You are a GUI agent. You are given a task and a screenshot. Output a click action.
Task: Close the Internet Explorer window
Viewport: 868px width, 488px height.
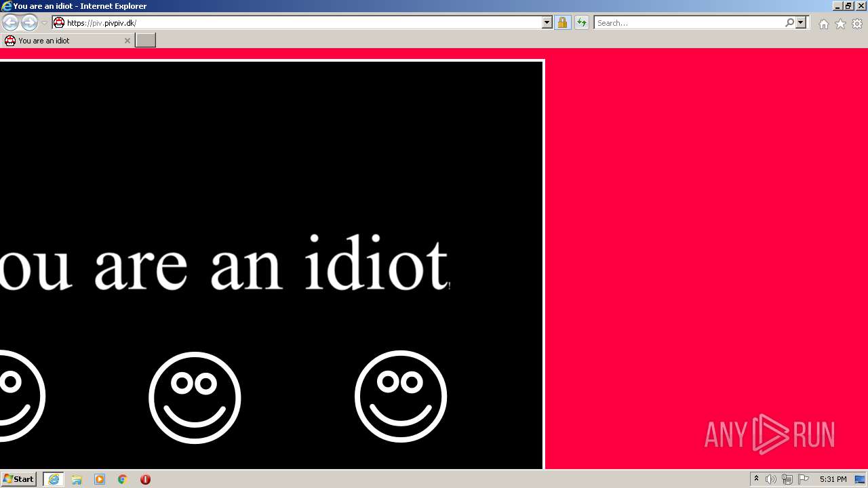pyautogui.click(x=861, y=6)
